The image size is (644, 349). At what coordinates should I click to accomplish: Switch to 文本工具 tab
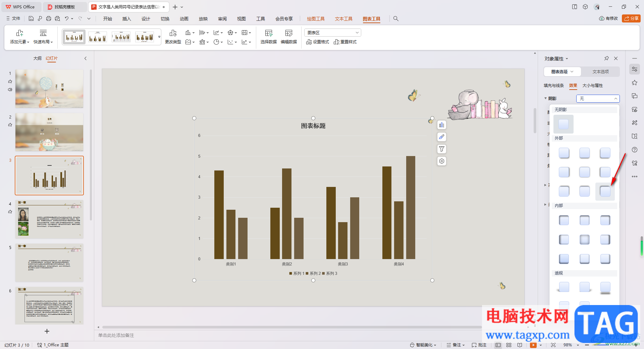343,19
